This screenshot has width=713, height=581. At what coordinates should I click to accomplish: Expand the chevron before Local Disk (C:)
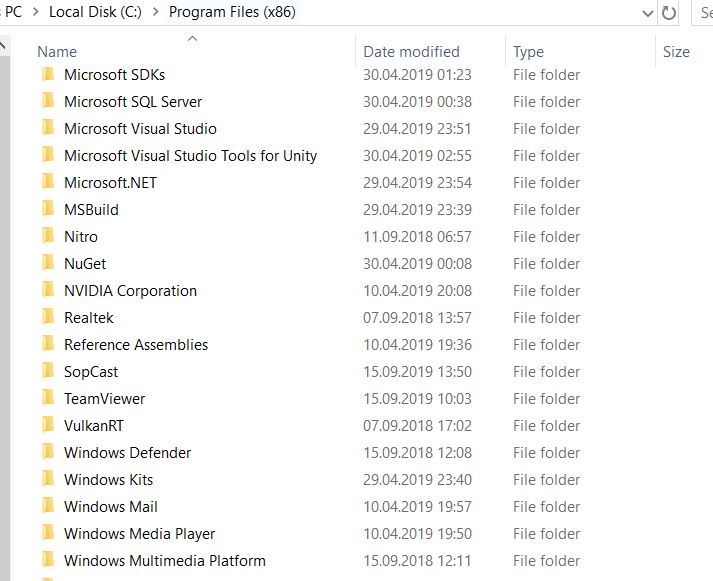(36, 12)
